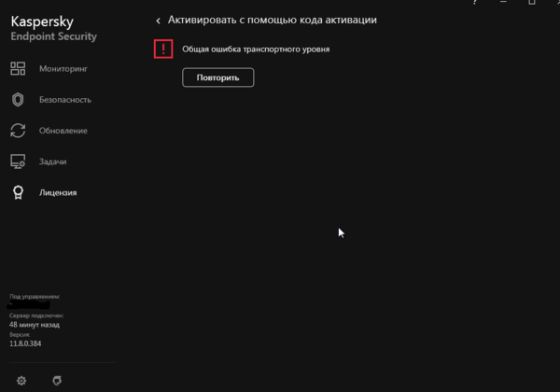This screenshot has height=392, width=560.
Task: Open the Безопасность shield icon
Action: click(x=18, y=100)
